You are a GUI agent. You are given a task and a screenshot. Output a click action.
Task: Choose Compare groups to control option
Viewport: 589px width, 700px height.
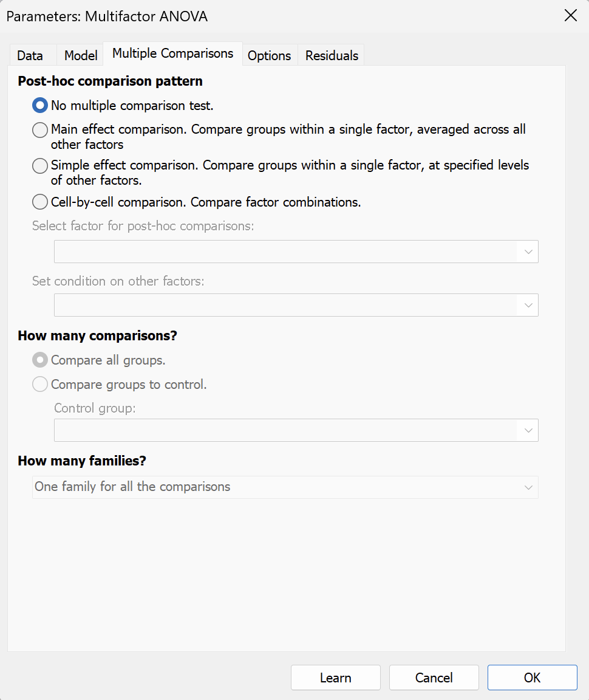click(x=40, y=385)
